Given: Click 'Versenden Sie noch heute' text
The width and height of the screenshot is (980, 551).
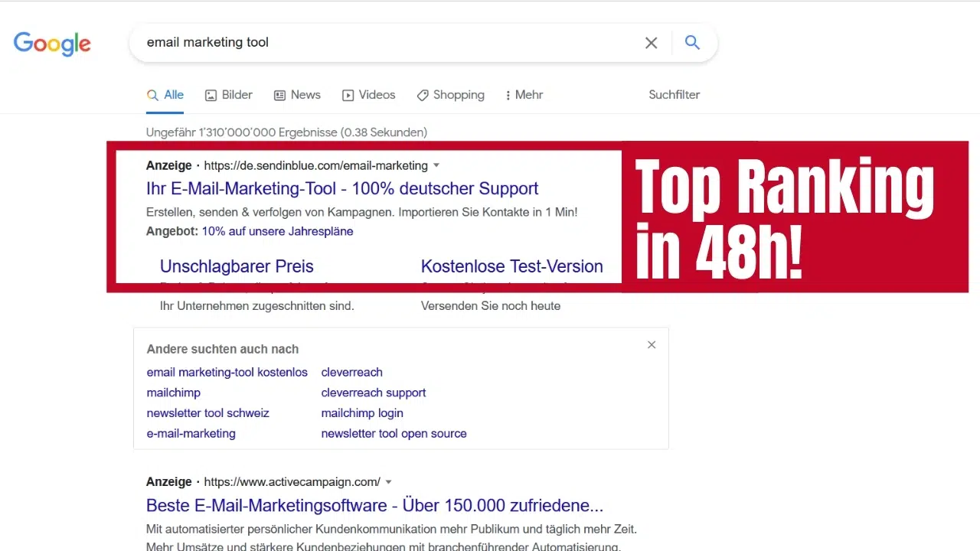Looking at the screenshot, I should point(491,306).
